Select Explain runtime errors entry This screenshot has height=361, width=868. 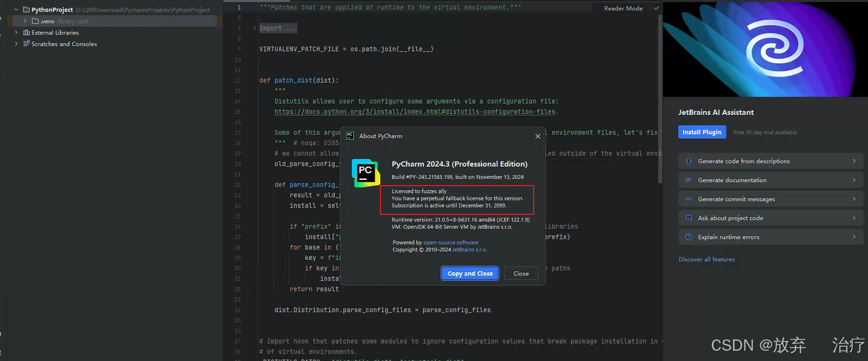[771, 237]
